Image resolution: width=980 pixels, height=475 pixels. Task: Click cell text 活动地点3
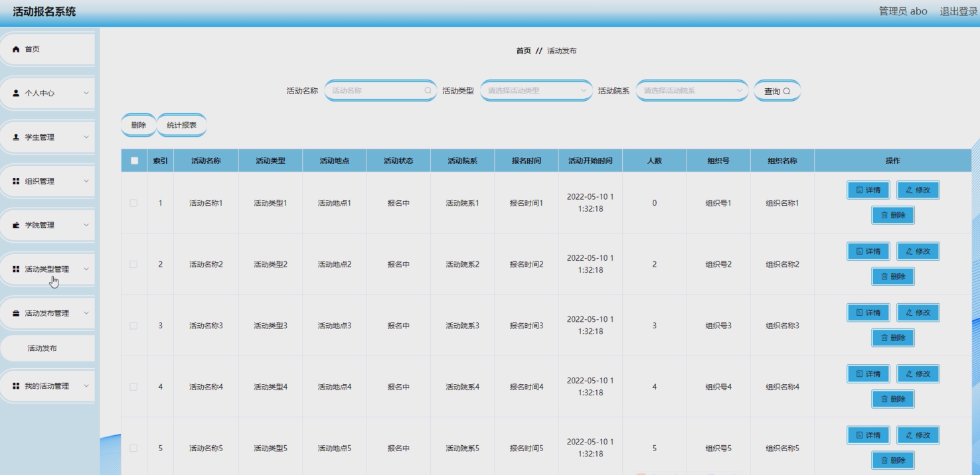335,326
